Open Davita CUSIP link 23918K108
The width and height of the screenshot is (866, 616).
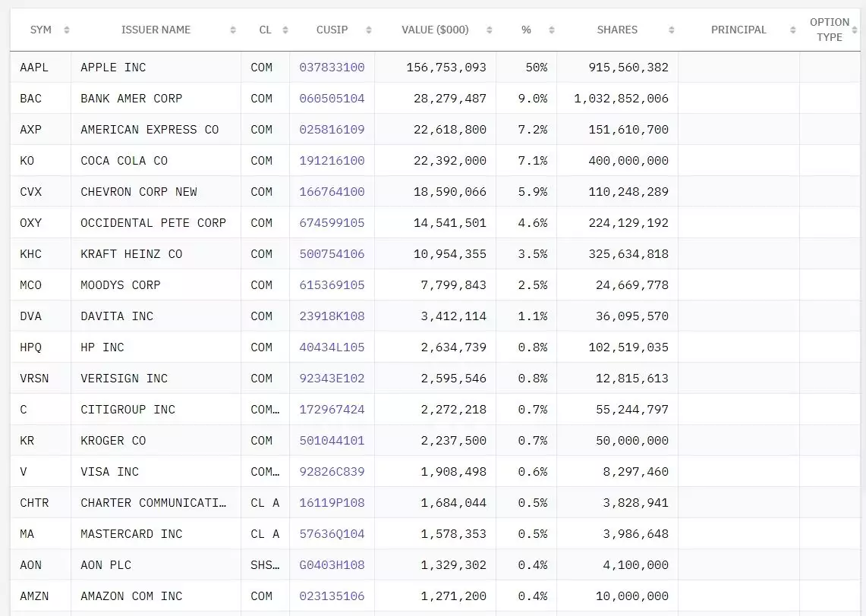[x=332, y=316]
